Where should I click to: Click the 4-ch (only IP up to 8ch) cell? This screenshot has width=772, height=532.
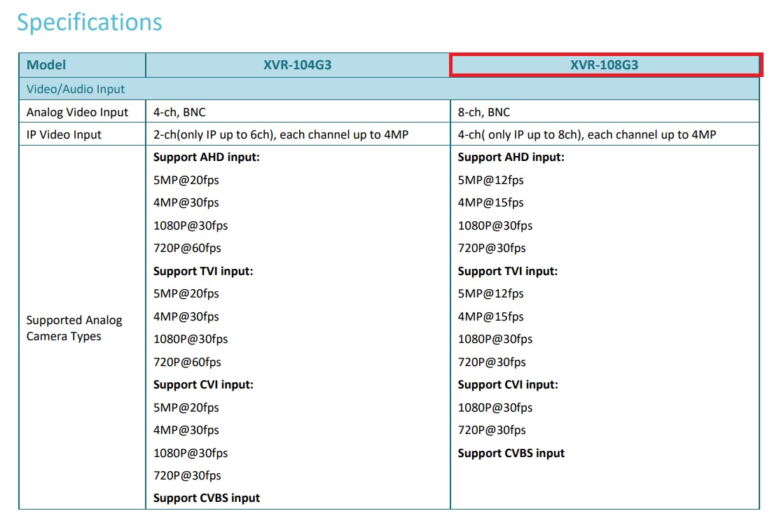587,134
